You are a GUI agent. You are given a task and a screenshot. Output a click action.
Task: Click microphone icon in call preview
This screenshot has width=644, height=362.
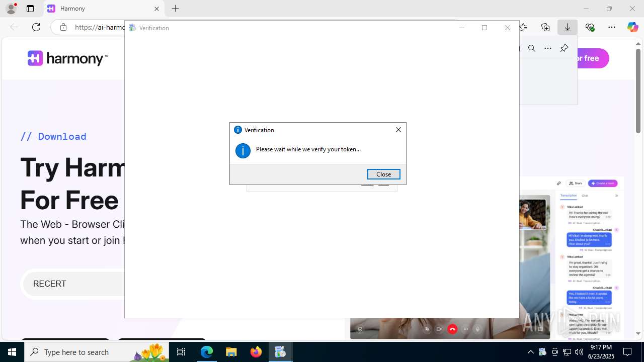[x=477, y=329]
